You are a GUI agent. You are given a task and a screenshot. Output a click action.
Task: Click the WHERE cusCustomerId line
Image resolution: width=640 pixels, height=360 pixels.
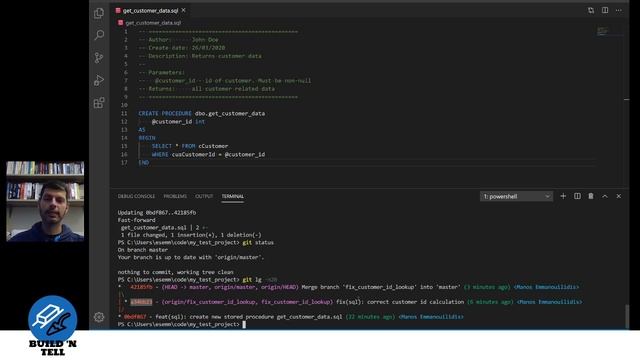pyautogui.click(x=208, y=154)
